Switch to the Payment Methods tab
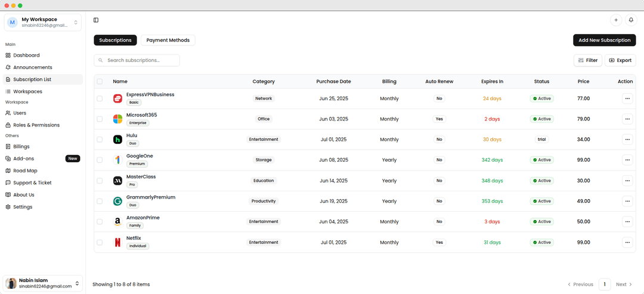This screenshot has width=644, height=294. 168,40
